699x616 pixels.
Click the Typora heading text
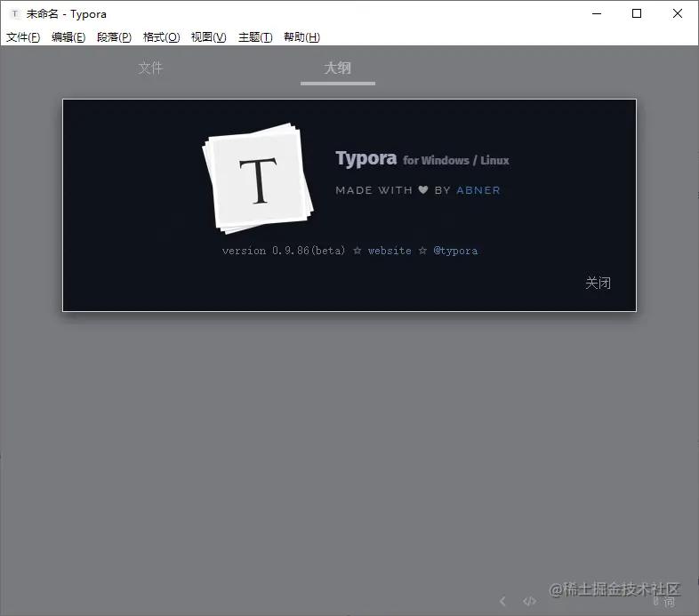pyautogui.click(x=366, y=159)
